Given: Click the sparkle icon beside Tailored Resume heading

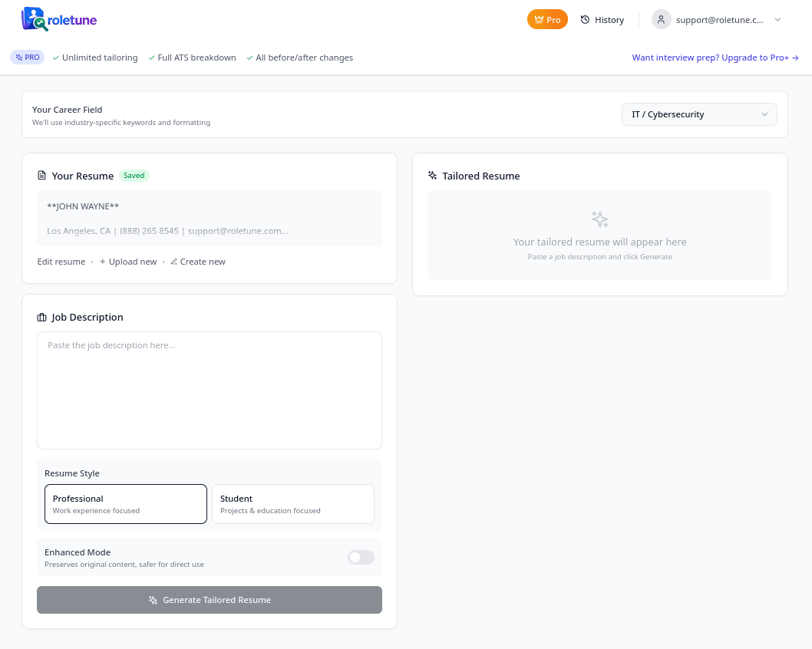Looking at the screenshot, I should [x=433, y=176].
